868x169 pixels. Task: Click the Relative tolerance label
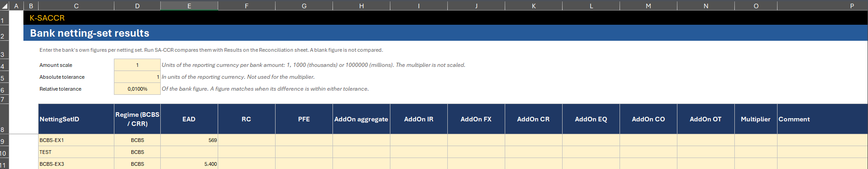(x=60, y=89)
